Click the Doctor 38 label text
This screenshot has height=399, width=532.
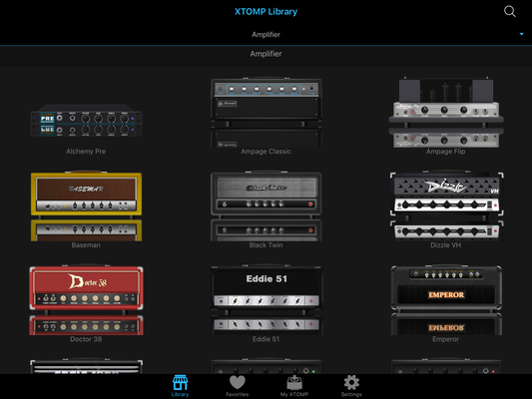tap(86, 339)
